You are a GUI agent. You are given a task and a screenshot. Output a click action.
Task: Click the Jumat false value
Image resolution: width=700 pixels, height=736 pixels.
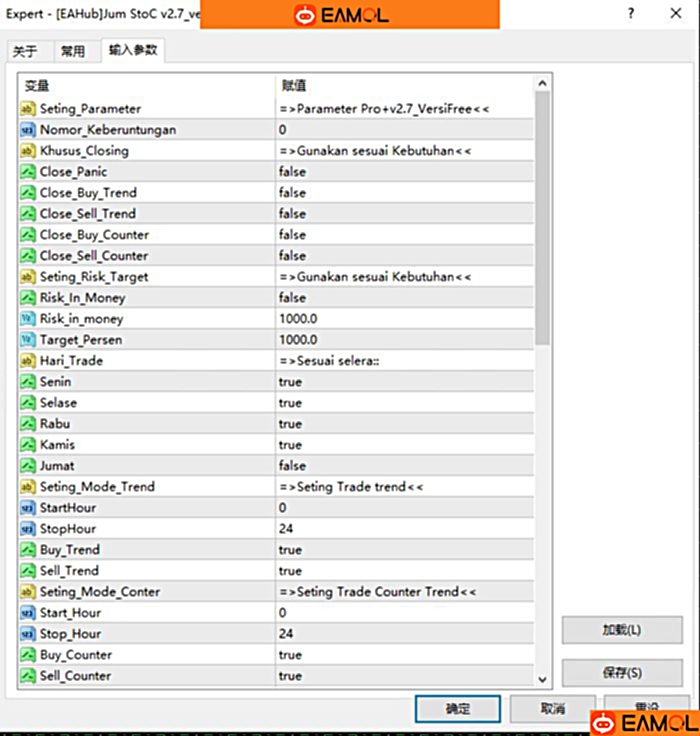tap(292, 466)
